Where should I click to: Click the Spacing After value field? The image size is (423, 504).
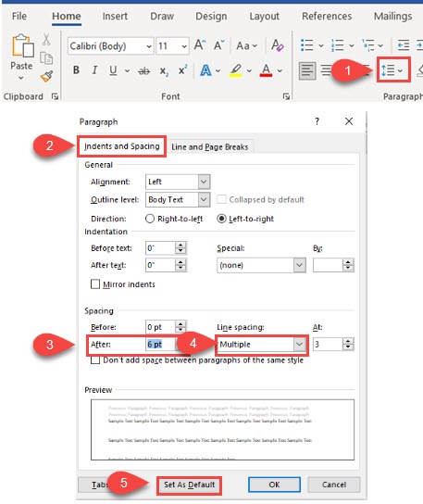[160, 345]
